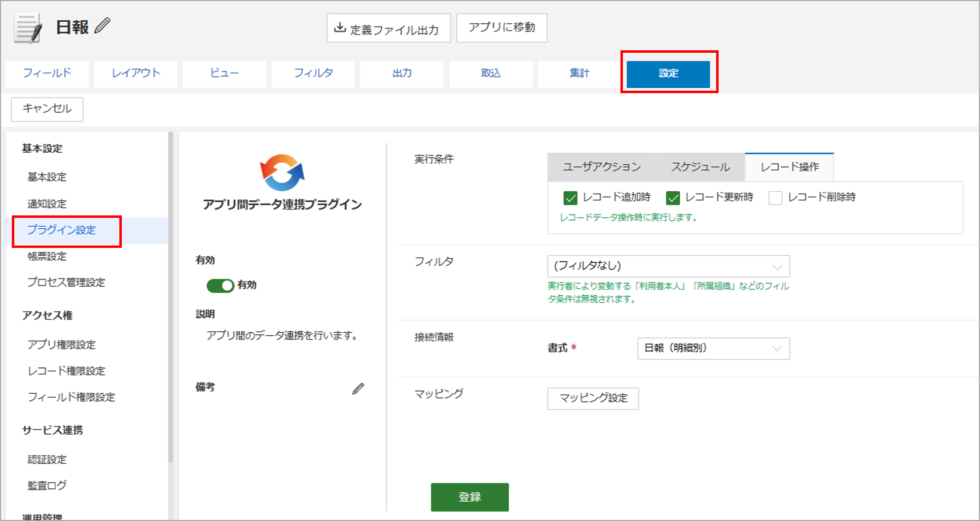Viewport: 980px width, 521px height.
Task: Click the サービス連携 section heading
Action: pos(53,430)
